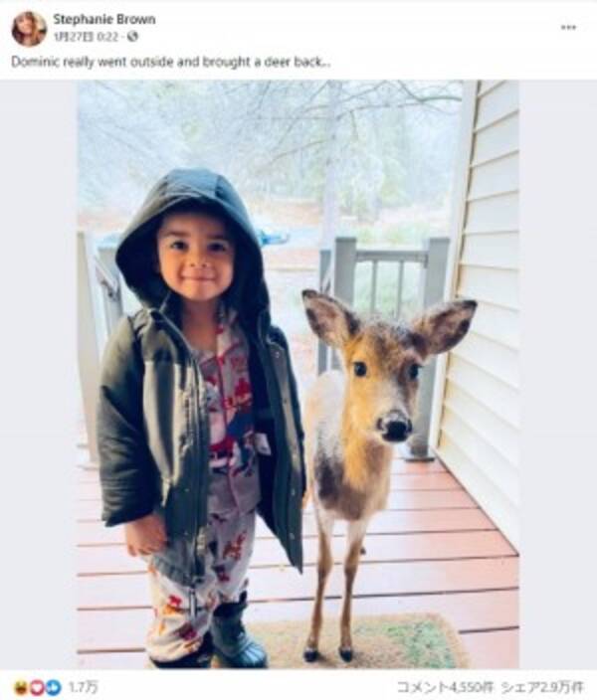Screen dimensions: 597x700
Task: Open the コメント4,550件 comments link
Action: click(447, 687)
